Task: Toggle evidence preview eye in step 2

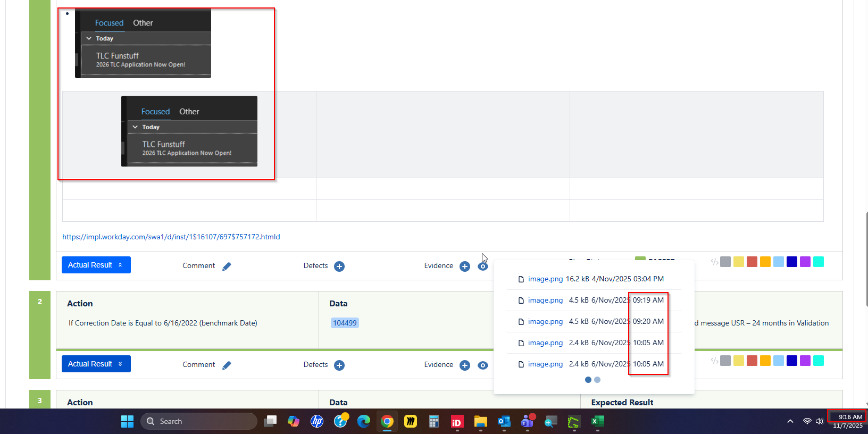Action: pos(482,365)
